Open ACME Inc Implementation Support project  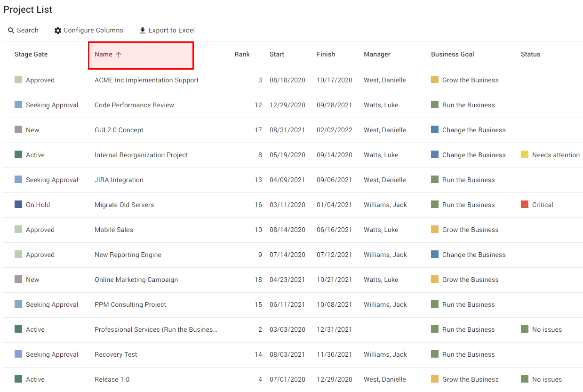(x=146, y=80)
